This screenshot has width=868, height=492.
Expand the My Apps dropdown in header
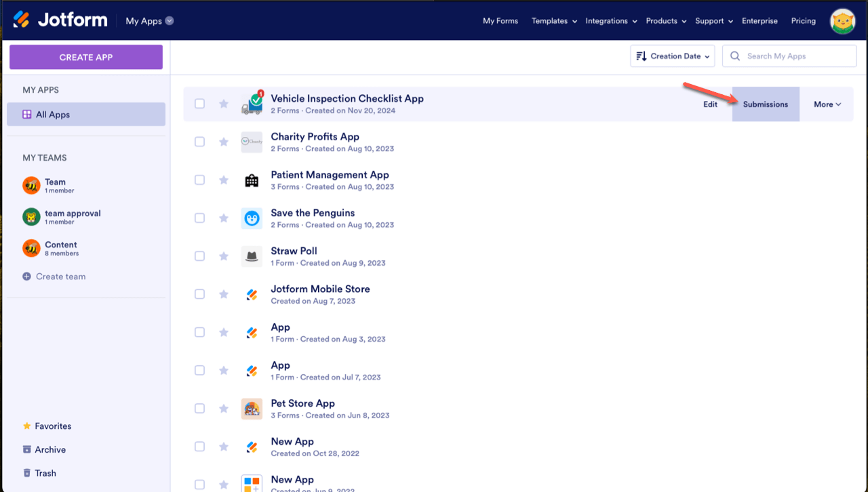pos(150,21)
